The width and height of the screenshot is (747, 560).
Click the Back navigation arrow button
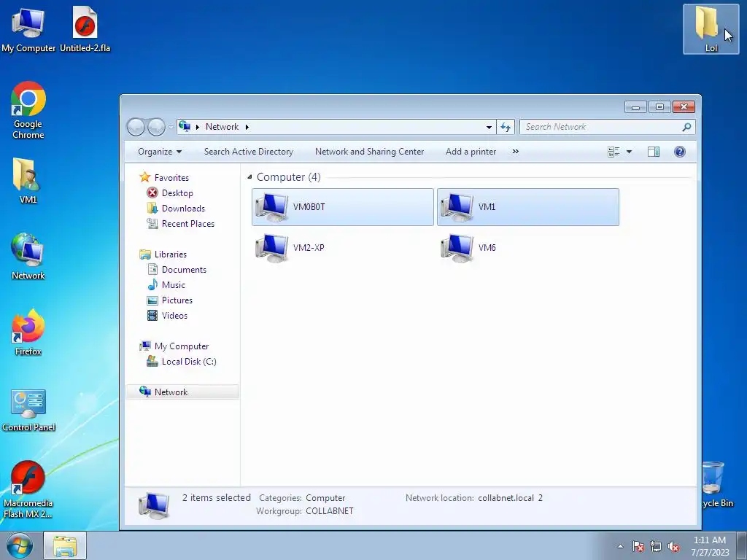136,127
